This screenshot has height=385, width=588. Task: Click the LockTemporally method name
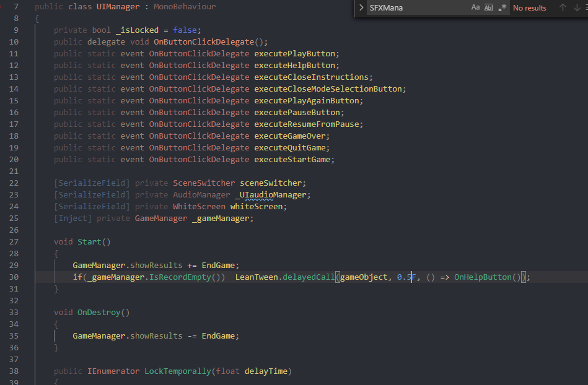coord(178,371)
